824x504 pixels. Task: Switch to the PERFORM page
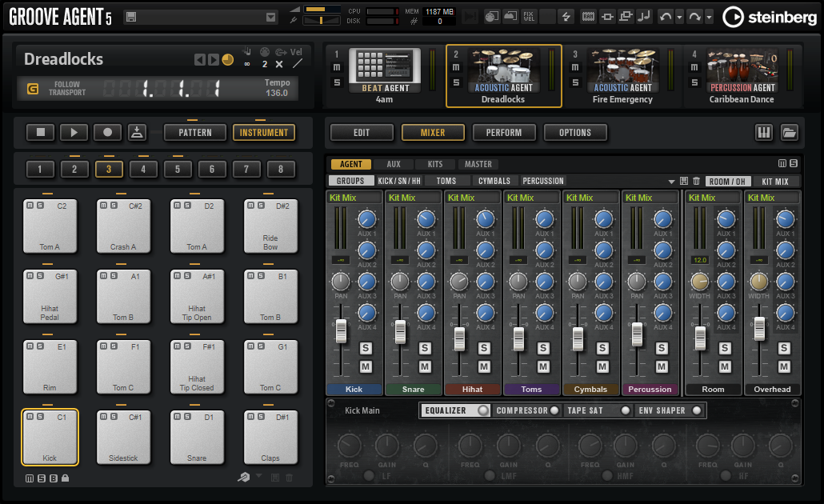[x=504, y=133]
